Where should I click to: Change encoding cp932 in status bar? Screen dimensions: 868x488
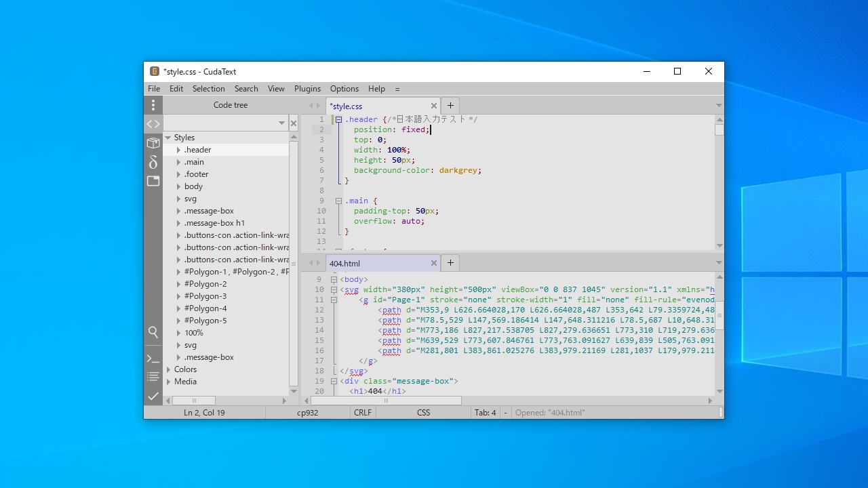point(308,413)
